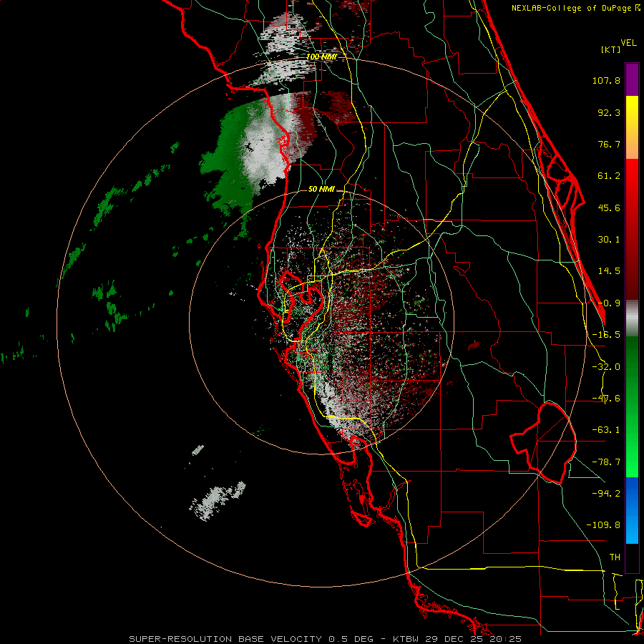Click the NEXLAB-College of DuPage label
The image size is (644, 644).
571,8
